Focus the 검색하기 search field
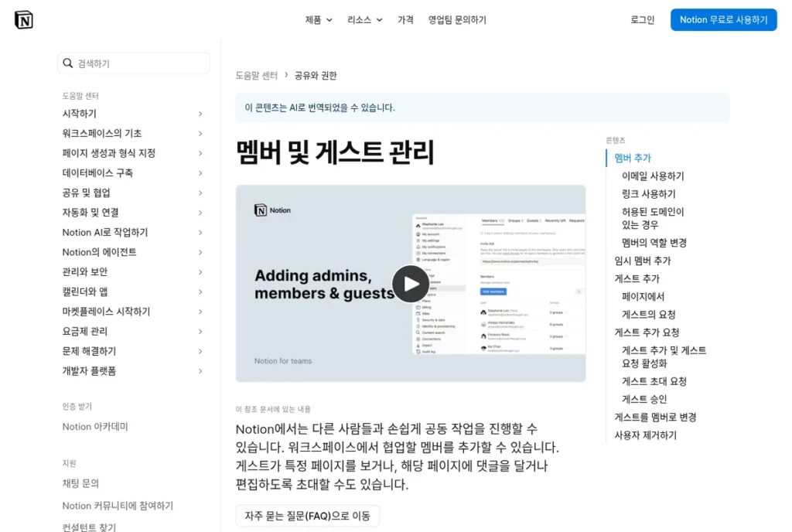Viewport: 792px width, 532px height. (x=134, y=63)
